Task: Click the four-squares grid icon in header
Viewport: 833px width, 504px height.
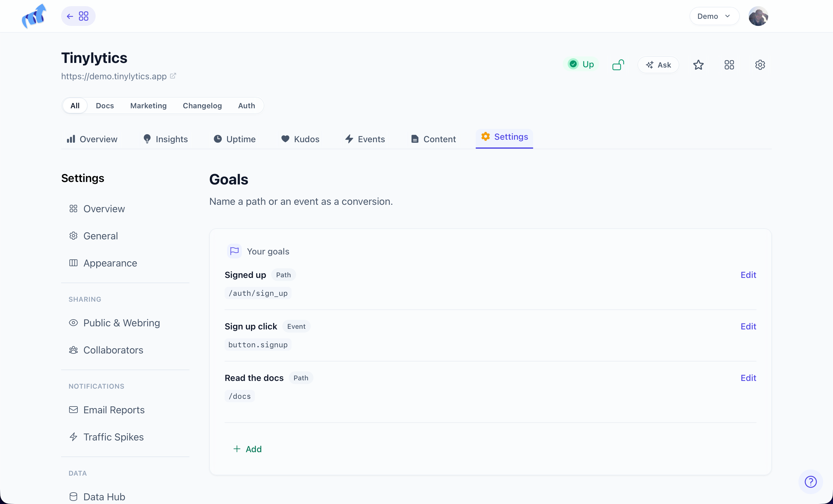Action: coord(729,64)
